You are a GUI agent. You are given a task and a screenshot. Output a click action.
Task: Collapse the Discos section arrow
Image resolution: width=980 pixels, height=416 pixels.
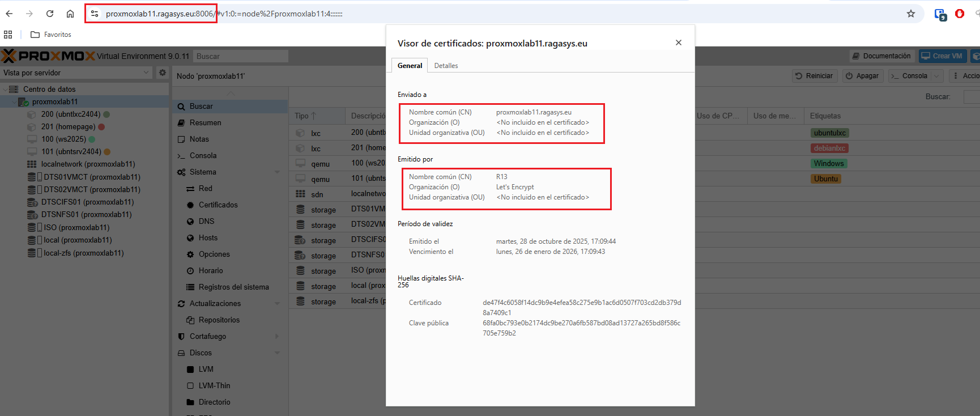pyautogui.click(x=277, y=353)
